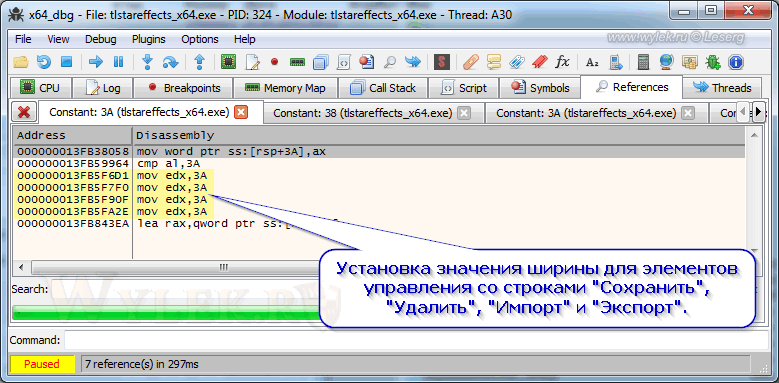Viewport: 779px width, 383px height.
Task: Open Call Stack toolbar icon
Action: tap(321, 62)
